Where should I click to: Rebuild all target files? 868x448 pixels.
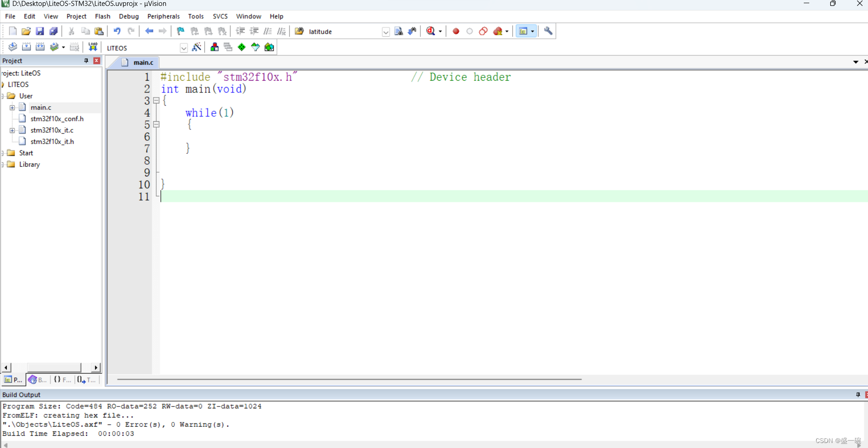click(x=41, y=47)
